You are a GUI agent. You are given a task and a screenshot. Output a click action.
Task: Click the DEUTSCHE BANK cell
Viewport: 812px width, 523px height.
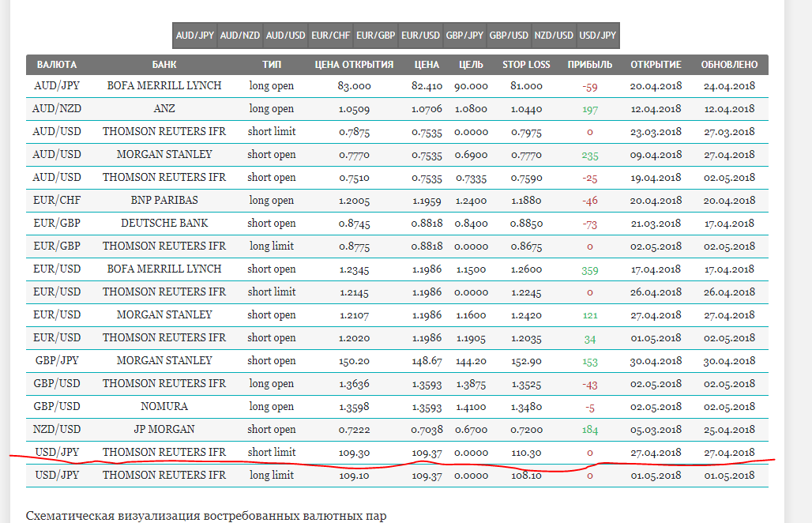[x=164, y=223]
